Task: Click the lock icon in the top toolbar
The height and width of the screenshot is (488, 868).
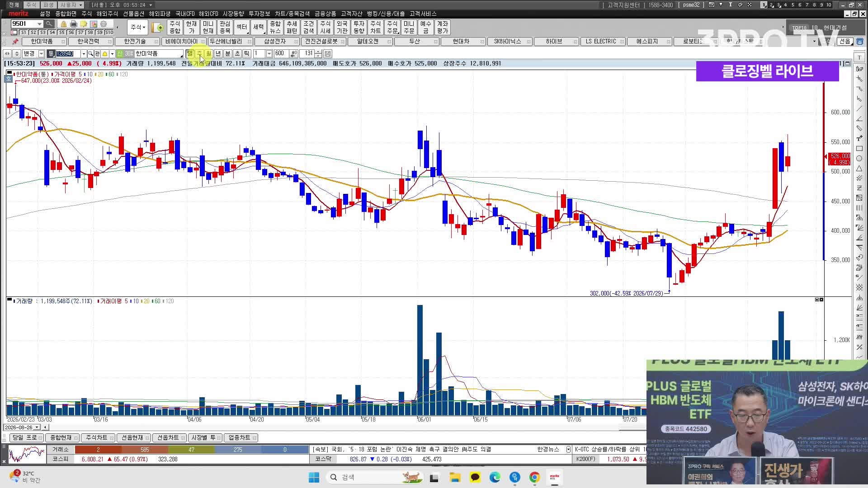Action: 64,24
